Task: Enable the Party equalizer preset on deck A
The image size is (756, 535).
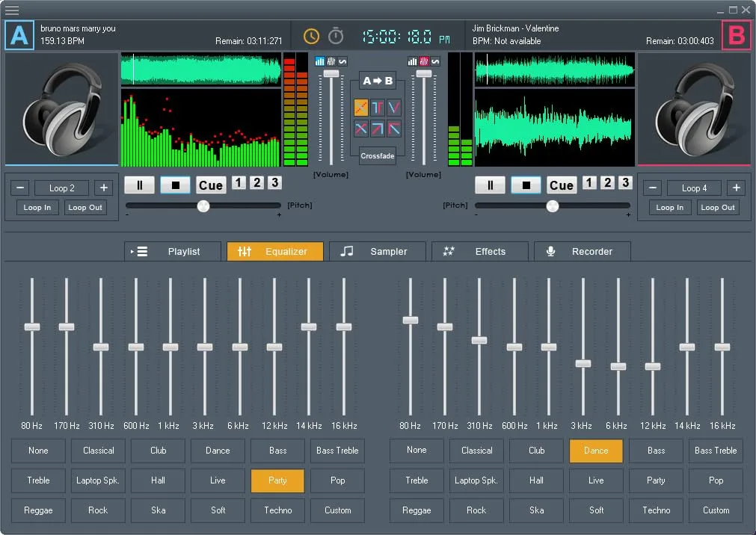Action: [277, 480]
